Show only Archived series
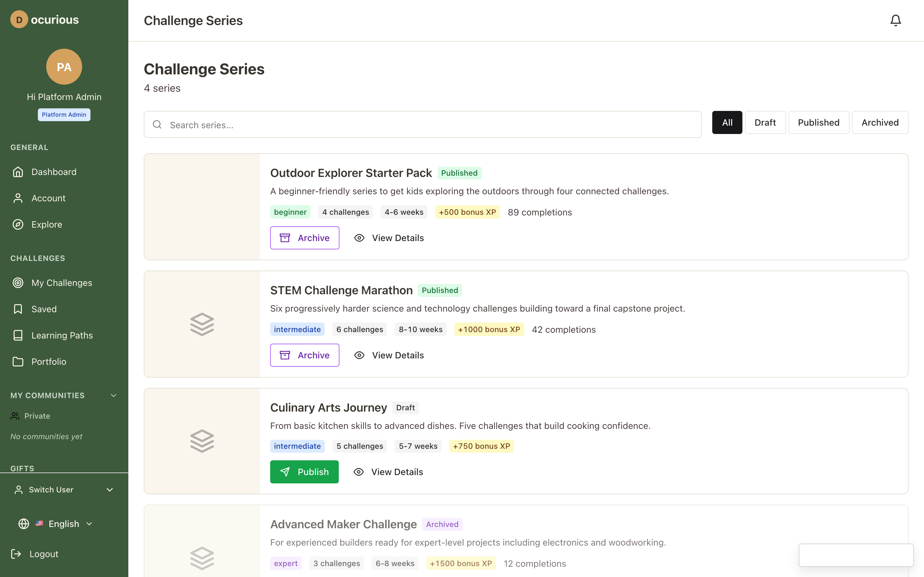Screen dimensions: 924x577 point(880,122)
